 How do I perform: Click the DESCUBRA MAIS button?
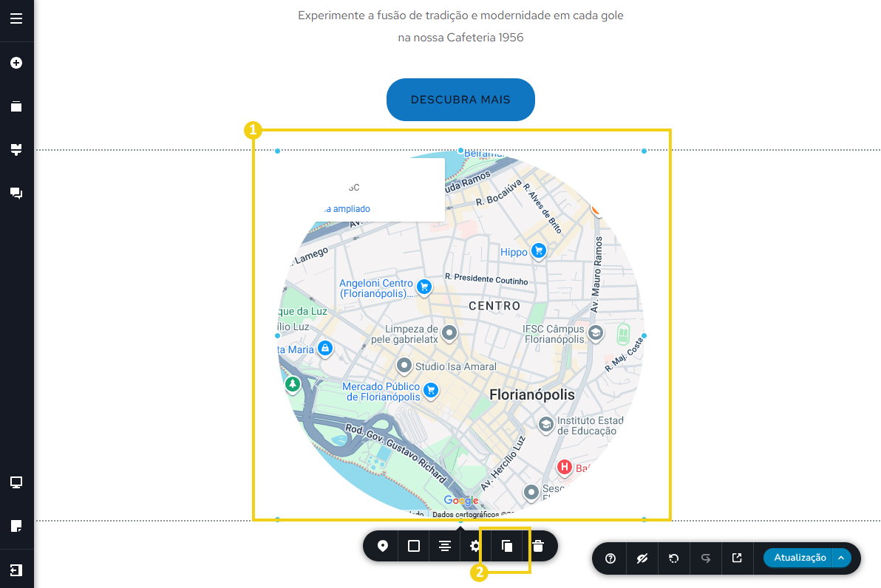point(460,100)
